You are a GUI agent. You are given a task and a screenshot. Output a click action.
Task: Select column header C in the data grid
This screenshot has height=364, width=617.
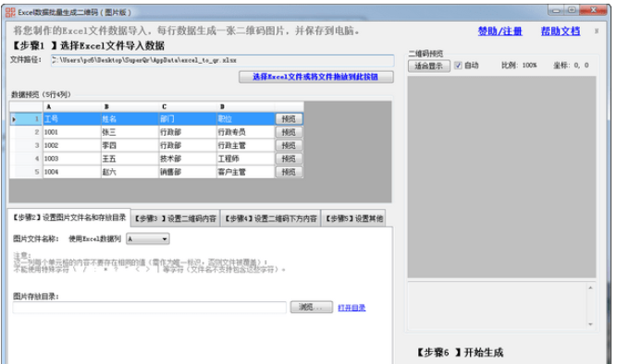pyautogui.click(x=188, y=107)
